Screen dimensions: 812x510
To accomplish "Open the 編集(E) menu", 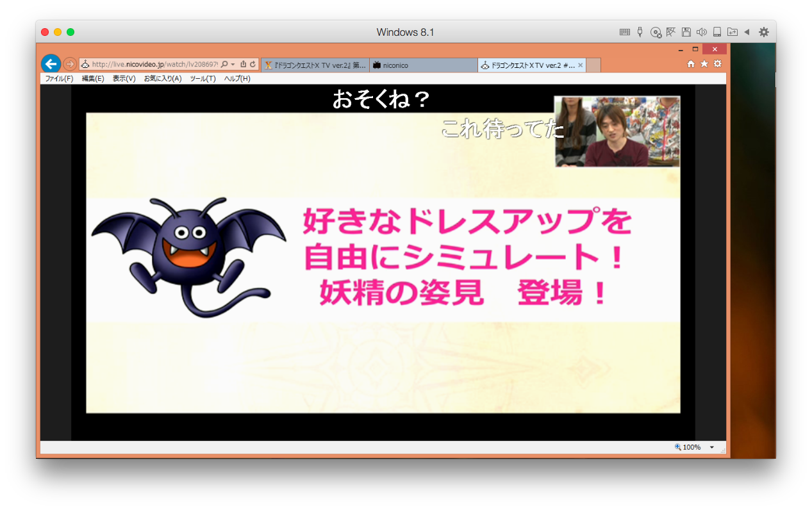I will (93, 79).
